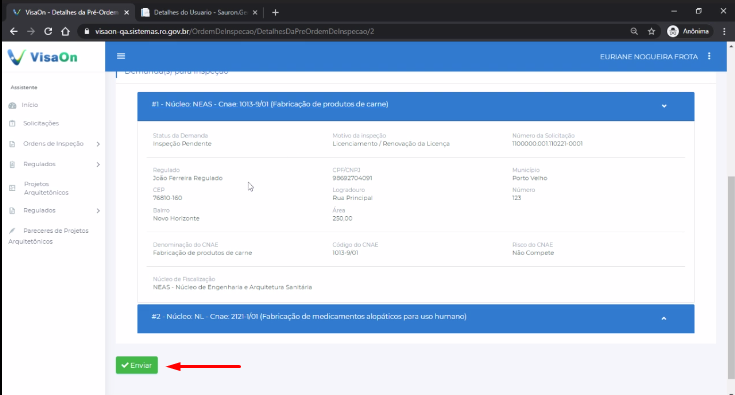Click the #2 Núcleo NL header title
Viewport: 735px width, 395px height.
click(309, 316)
